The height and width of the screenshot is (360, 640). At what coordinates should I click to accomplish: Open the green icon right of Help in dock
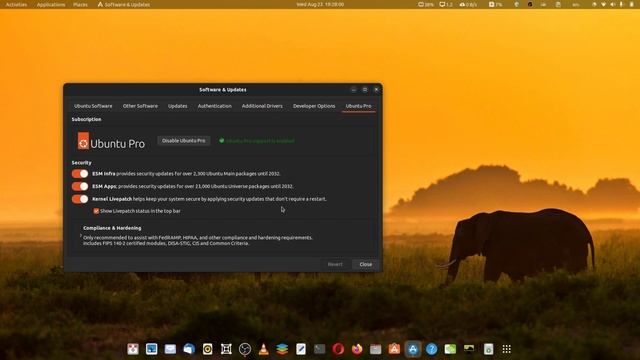(x=450, y=349)
